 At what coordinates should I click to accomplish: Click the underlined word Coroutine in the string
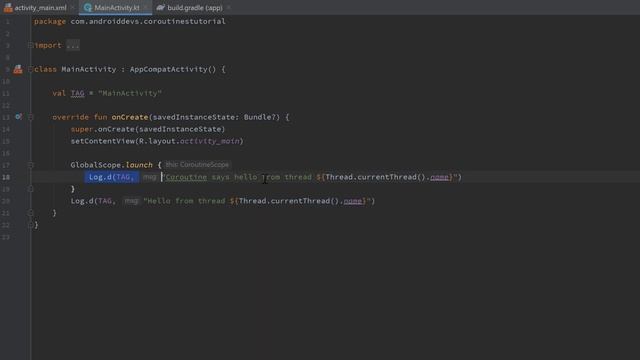tap(186, 177)
